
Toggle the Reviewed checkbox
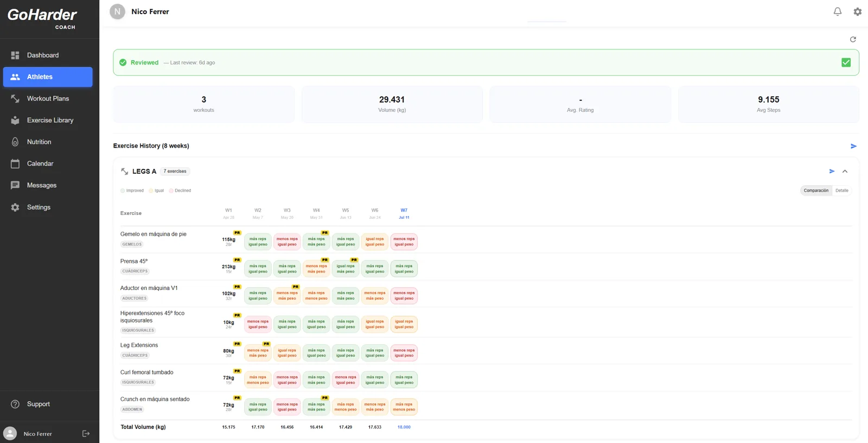pyautogui.click(x=846, y=62)
